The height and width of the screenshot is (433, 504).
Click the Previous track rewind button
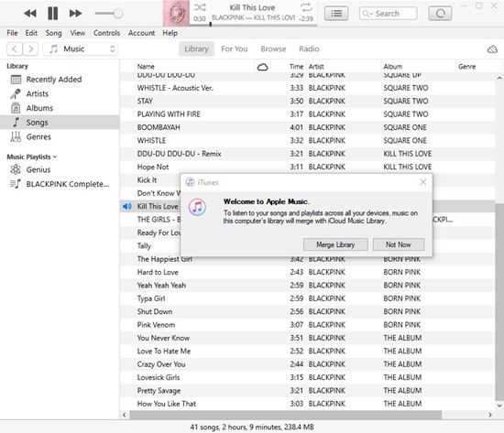point(30,14)
